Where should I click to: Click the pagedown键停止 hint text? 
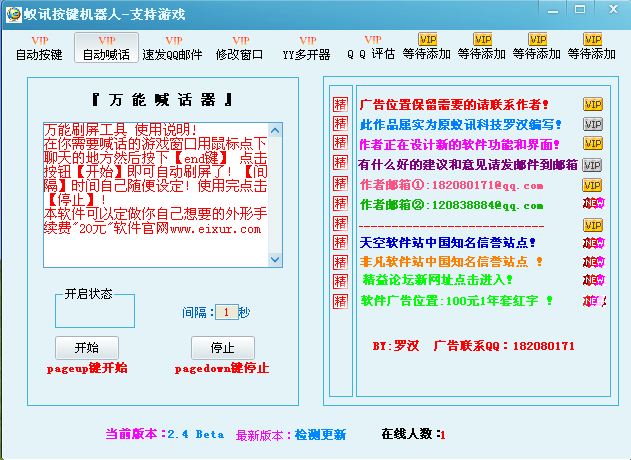tap(222, 368)
